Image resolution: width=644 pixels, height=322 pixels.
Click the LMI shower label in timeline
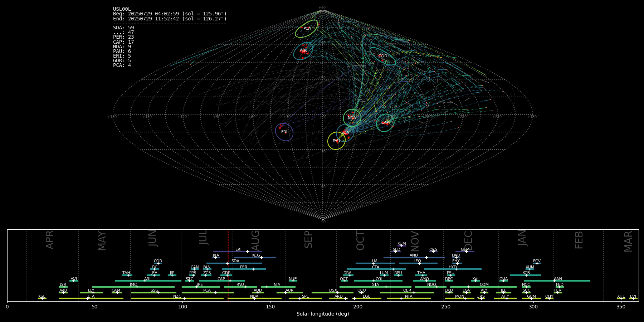point(375,261)
